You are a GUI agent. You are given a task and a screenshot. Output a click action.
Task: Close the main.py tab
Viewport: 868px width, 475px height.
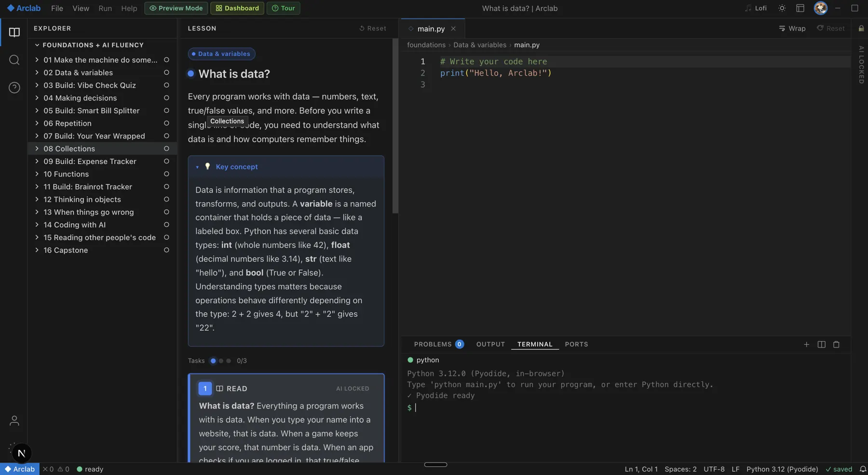[453, 29]
